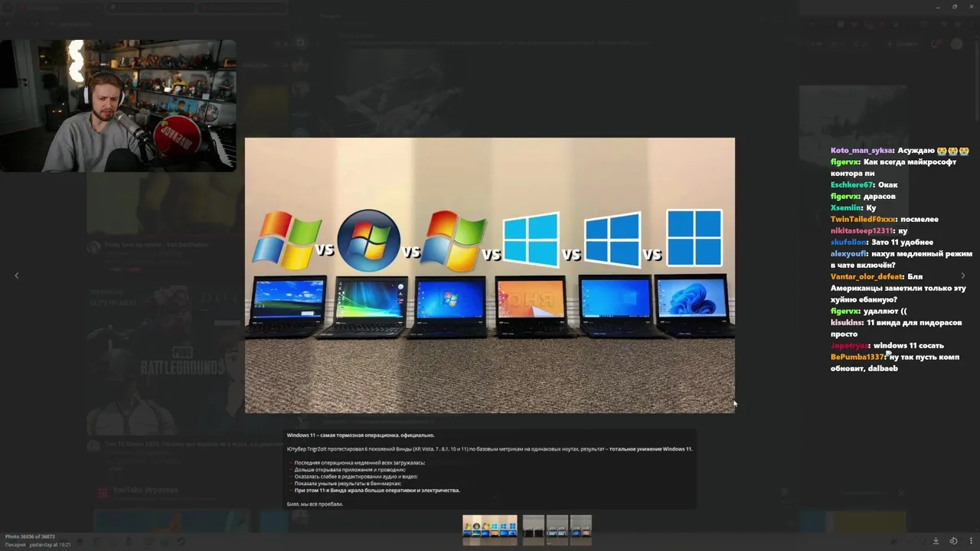Click chat username 'Xsemiin'

point(846,208)
